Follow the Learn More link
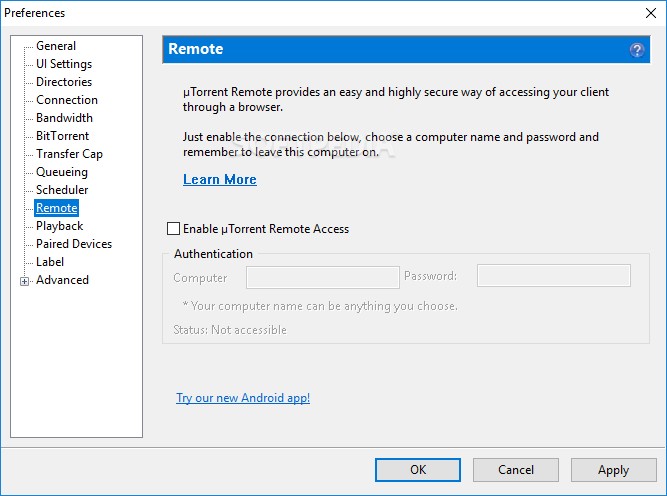 point(220,180)
